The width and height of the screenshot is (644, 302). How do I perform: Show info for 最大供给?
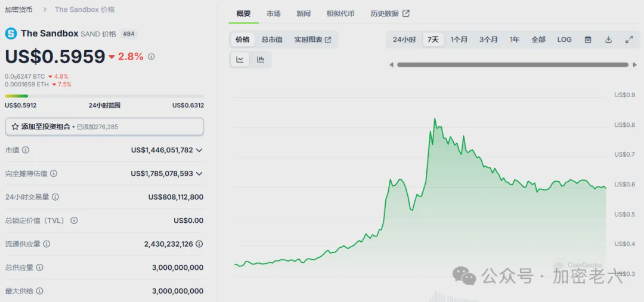click(x=39, y=291)
